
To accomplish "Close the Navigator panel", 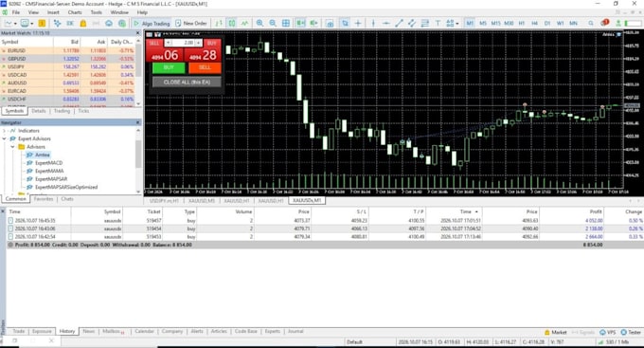I will click(138, 122).
